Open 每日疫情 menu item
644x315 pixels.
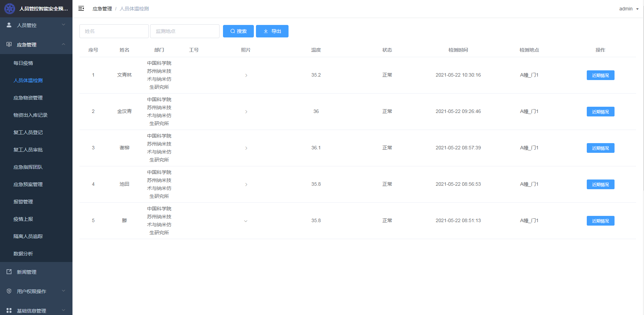(23, 63)
